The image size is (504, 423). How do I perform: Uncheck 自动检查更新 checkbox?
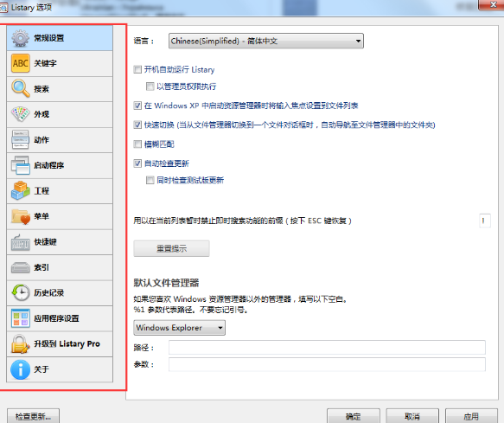tap(137, 163)
